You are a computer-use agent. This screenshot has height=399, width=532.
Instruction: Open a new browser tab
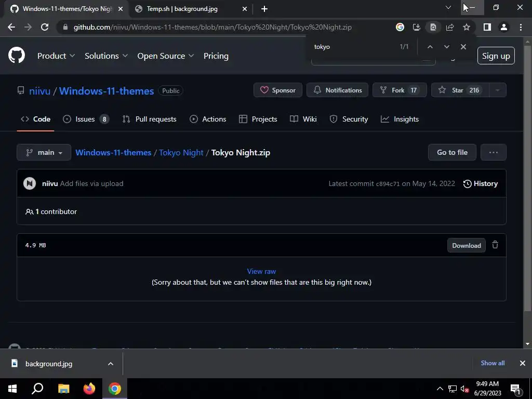pyautogui.click(x=264, y=9)
